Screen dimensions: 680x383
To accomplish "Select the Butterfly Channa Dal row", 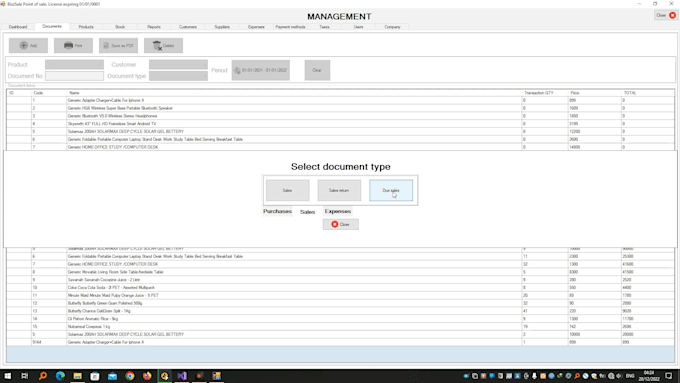I will pos(340,311).
